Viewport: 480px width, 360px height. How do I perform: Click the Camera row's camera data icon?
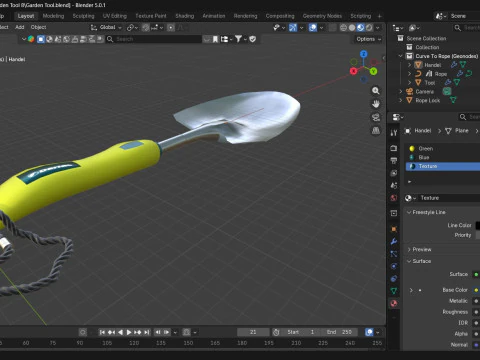pyautogui.click(x=447, y=91)
